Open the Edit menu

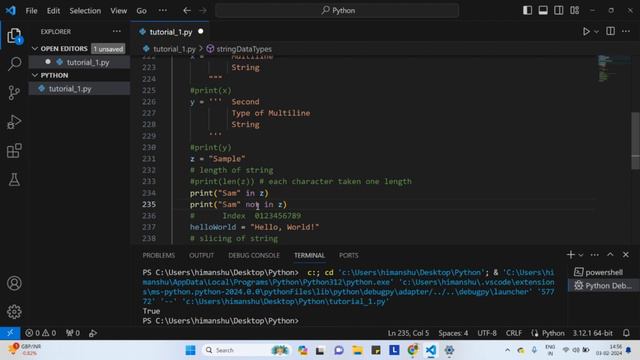click(x=53, y=11)
